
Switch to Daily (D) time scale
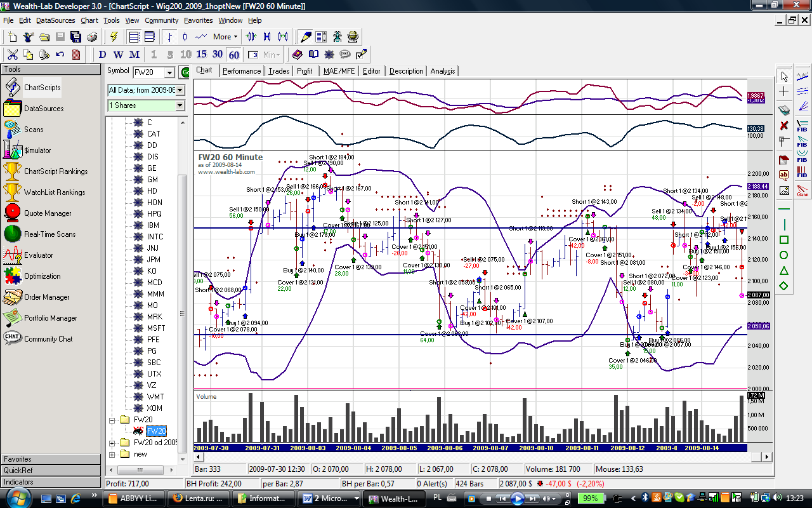point(102,55)
